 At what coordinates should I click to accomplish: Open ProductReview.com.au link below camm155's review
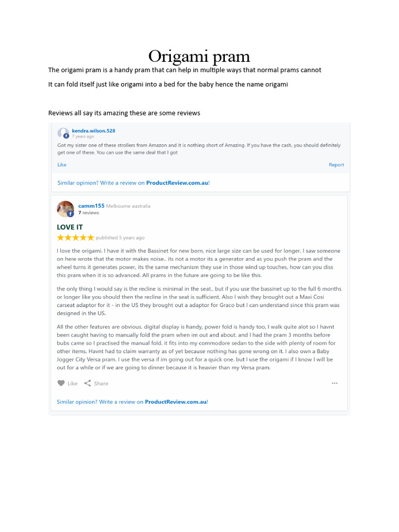[176, 402]
